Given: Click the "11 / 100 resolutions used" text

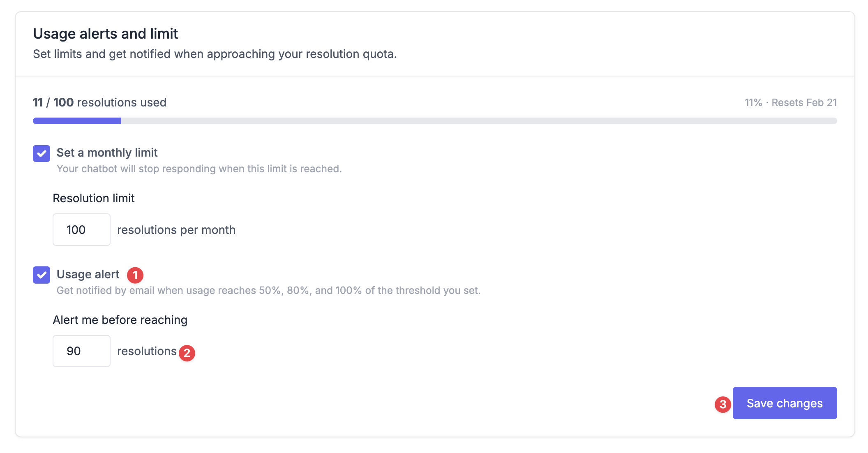Looking at the screenshot, I should pyautogui.click(x=99, y=102).
